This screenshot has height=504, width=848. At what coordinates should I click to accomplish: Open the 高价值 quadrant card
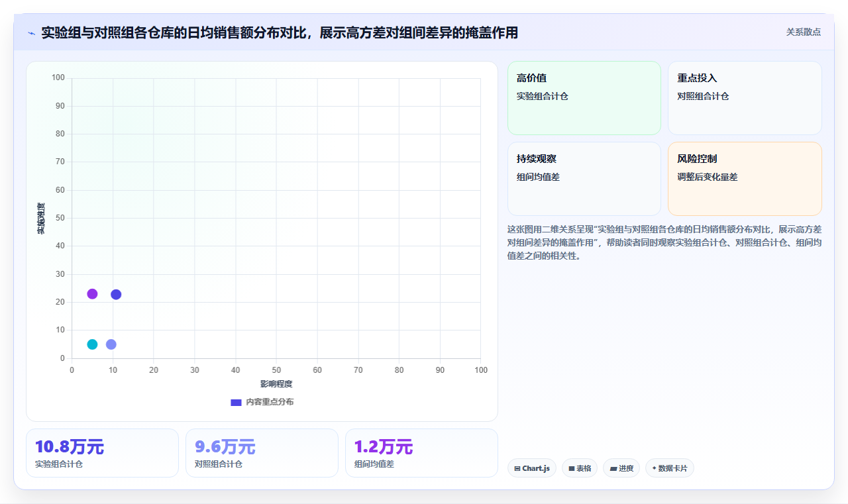point(584,98)
